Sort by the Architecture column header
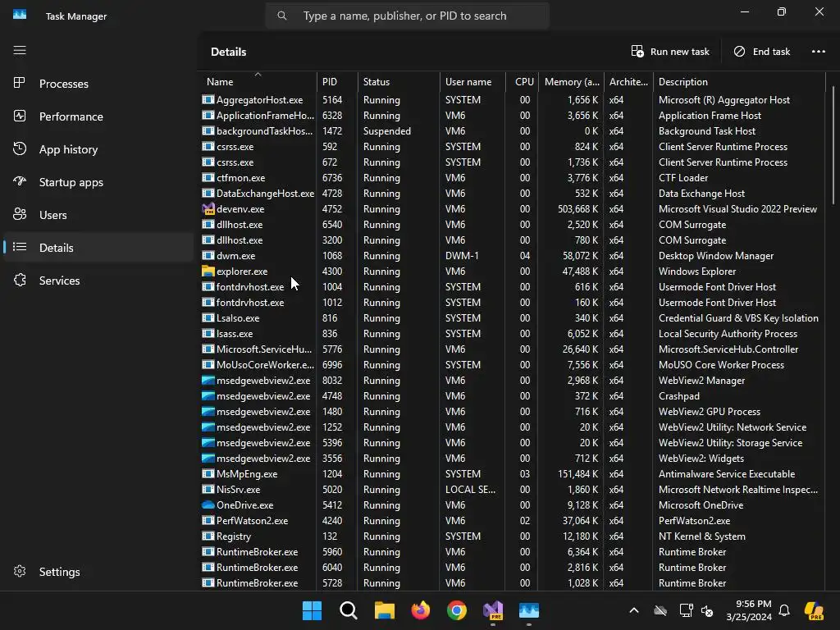The height and width of the screenshot is (630, 840). pos(628,81)
